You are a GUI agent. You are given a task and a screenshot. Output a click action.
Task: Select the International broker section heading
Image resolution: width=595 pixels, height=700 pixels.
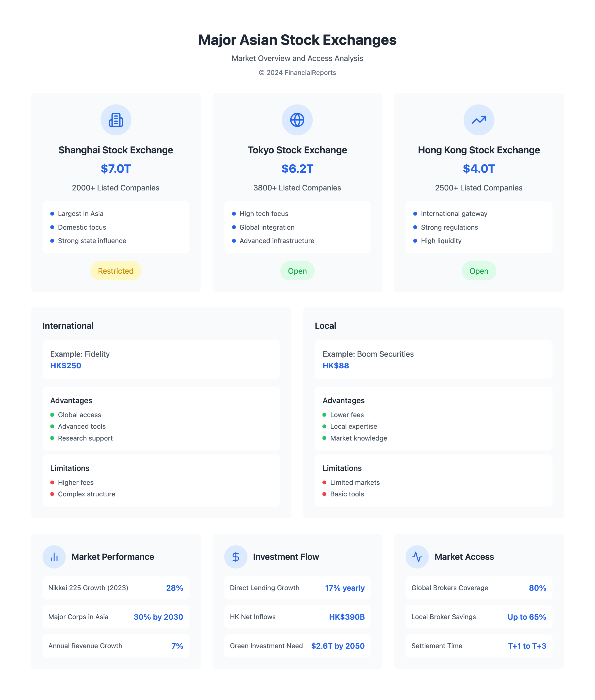tap(68, 326)
